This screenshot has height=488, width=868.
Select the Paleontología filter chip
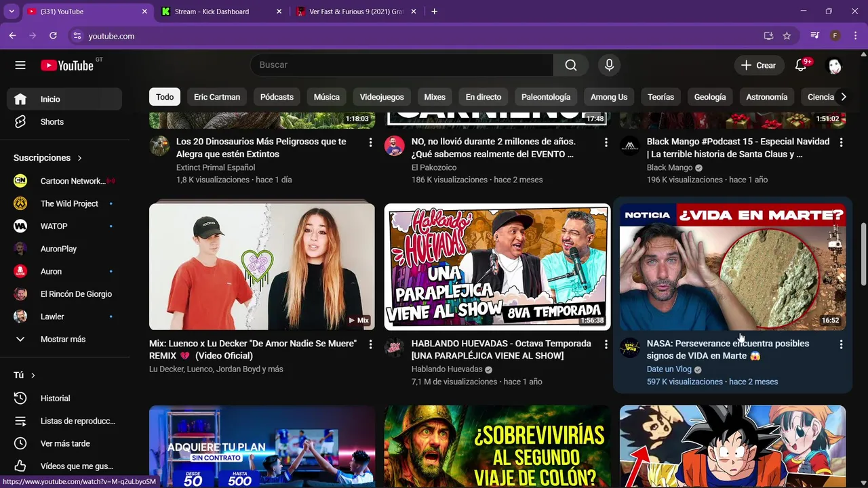546,97
